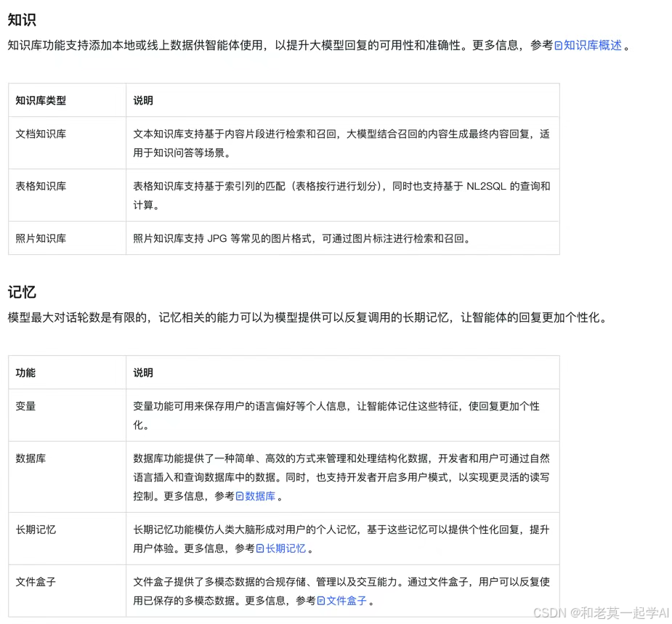The image size is (672, 624).
Task: Open the 文件盒子 reference link
Action: click(x=347, y=601)
